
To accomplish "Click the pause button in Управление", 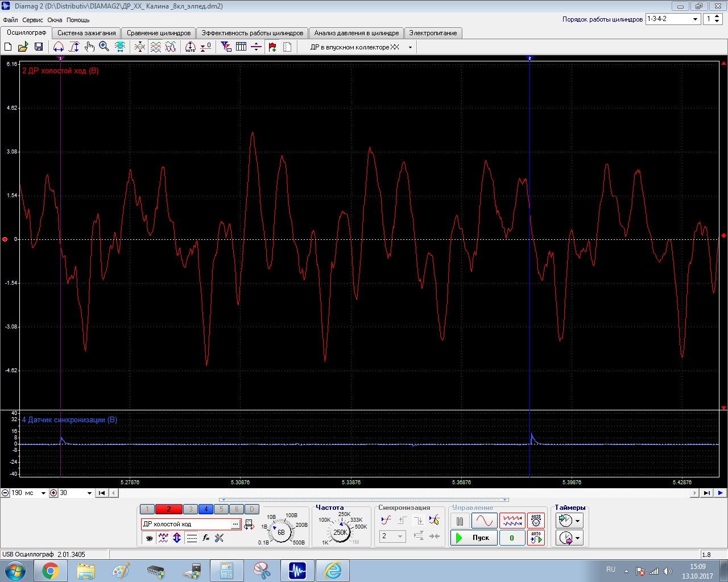I will (460, 521).
